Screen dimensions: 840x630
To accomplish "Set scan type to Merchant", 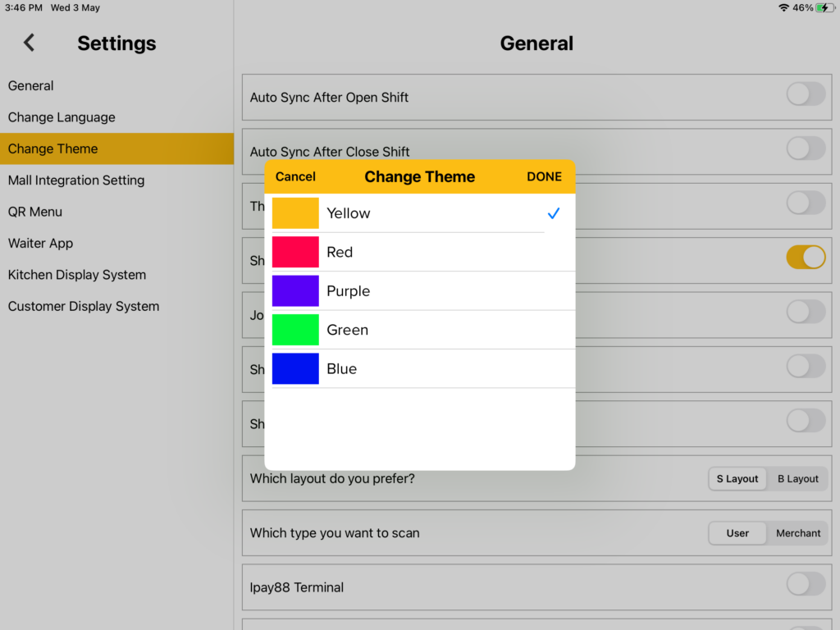I will pos(797,533).
